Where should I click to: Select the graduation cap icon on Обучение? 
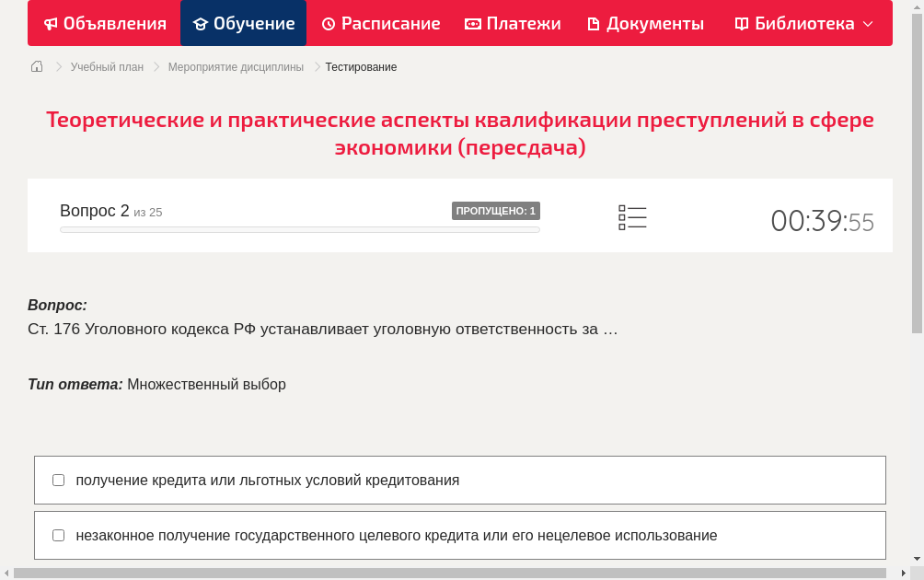click(x=202, y=23)
